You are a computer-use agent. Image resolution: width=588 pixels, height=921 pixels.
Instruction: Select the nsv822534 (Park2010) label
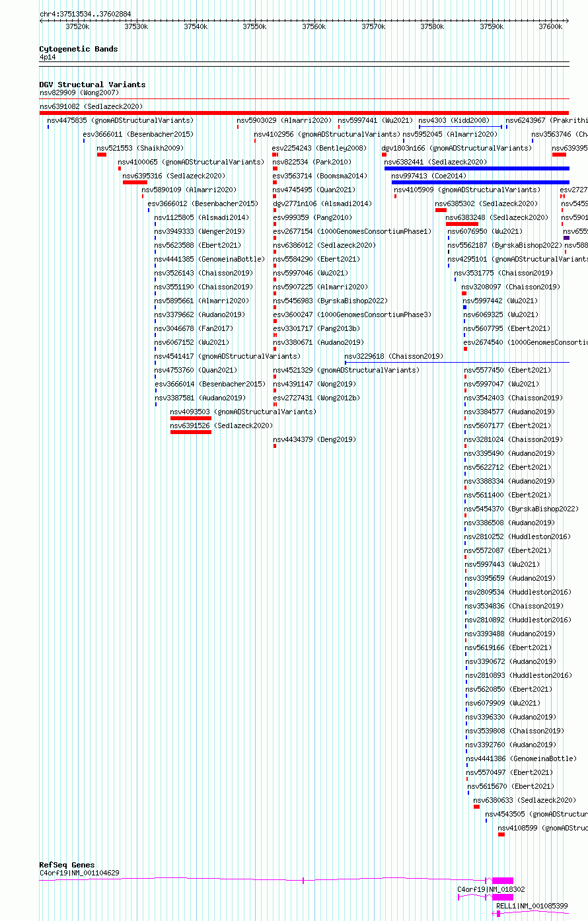[312, 162]
